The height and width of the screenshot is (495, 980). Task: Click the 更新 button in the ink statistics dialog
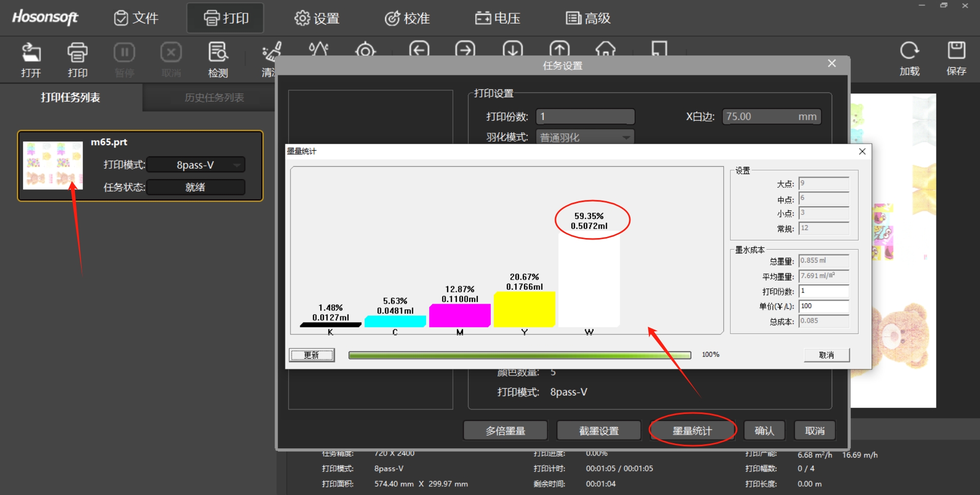312,355
